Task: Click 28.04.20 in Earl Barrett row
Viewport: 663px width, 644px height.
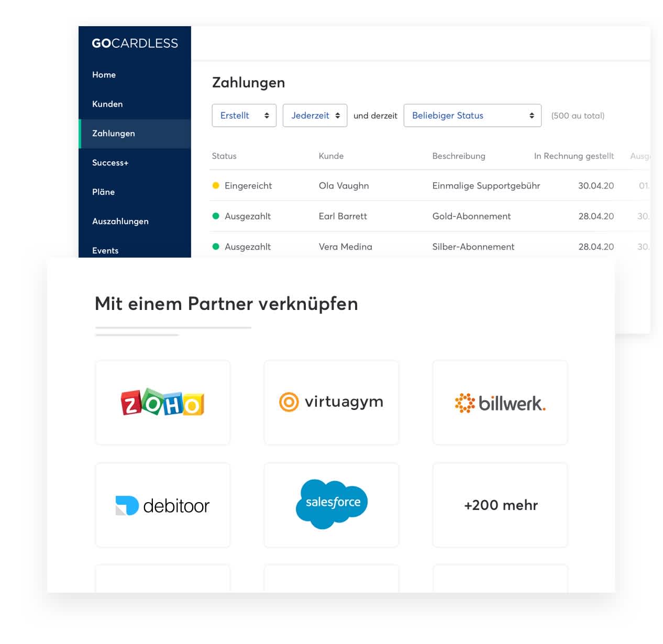Action: 596,216
